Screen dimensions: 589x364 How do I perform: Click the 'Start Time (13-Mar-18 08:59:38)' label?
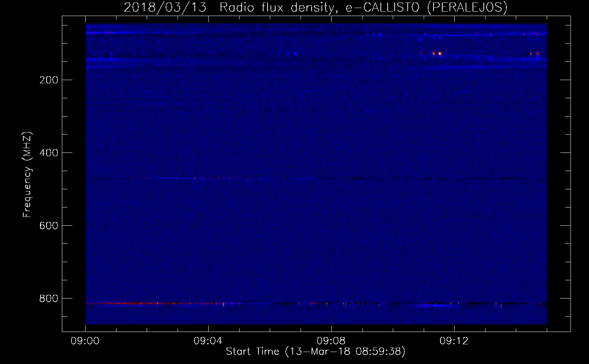[x=316, y=352]
